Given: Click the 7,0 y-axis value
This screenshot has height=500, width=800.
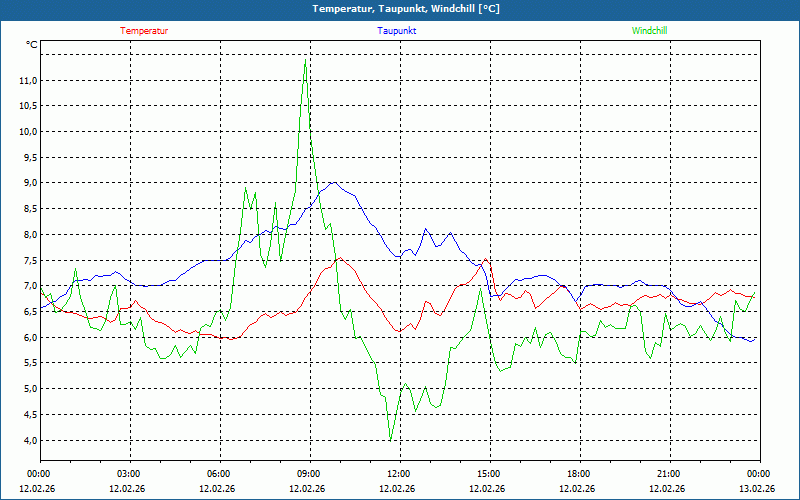Looking at the screenshot, I should coord(30,286).
